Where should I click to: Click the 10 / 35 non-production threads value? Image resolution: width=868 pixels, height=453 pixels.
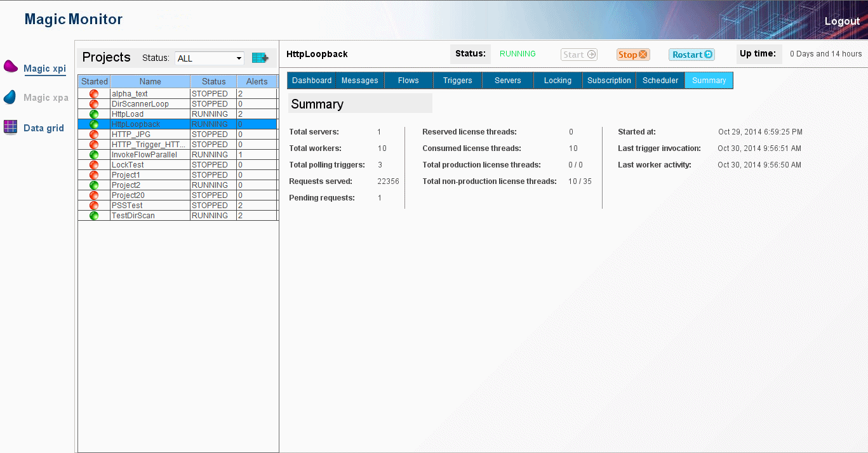coord(580,181)
